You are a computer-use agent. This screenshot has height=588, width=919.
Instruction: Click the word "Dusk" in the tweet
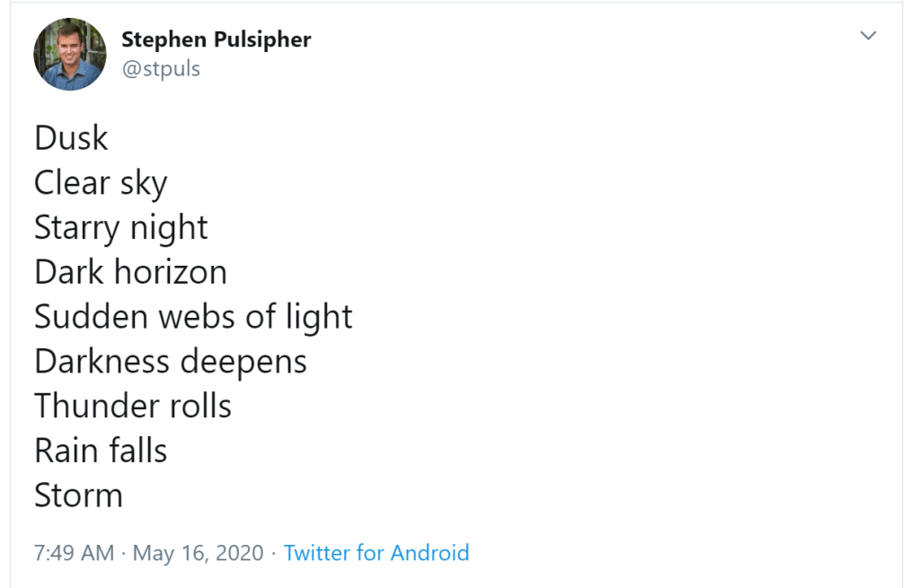pyautogui.click(x=71, y=138)
